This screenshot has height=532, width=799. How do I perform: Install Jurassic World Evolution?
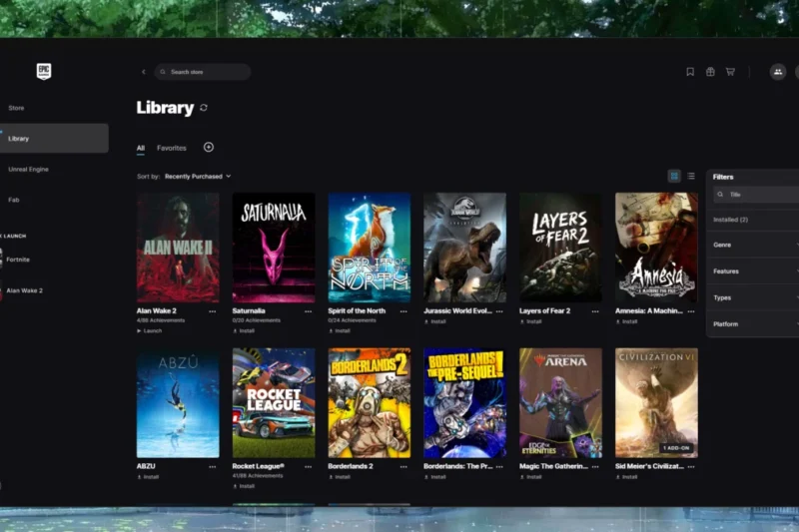click(x=435, y=321)
